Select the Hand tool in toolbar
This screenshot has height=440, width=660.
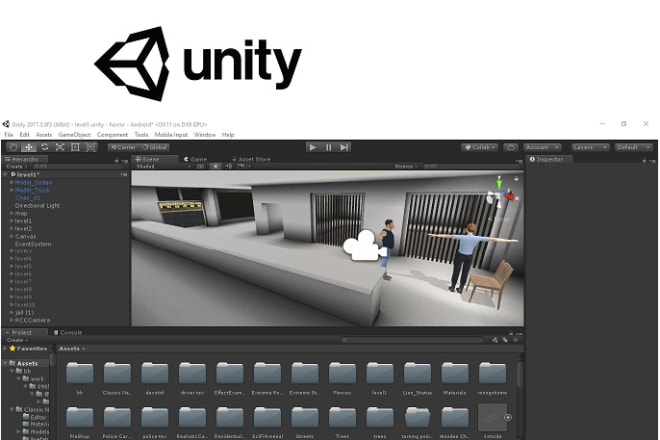[x=13, y=147]
